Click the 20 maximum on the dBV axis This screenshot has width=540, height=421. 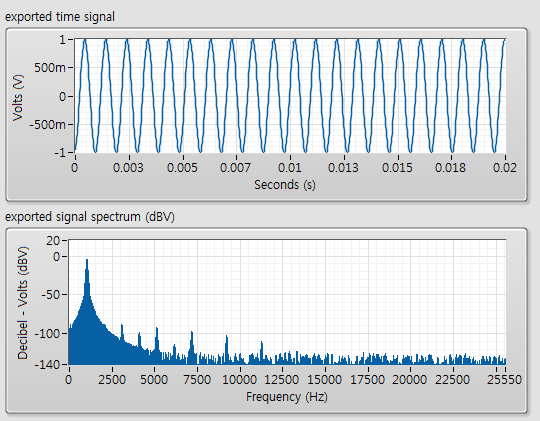(x=53, y=240)
